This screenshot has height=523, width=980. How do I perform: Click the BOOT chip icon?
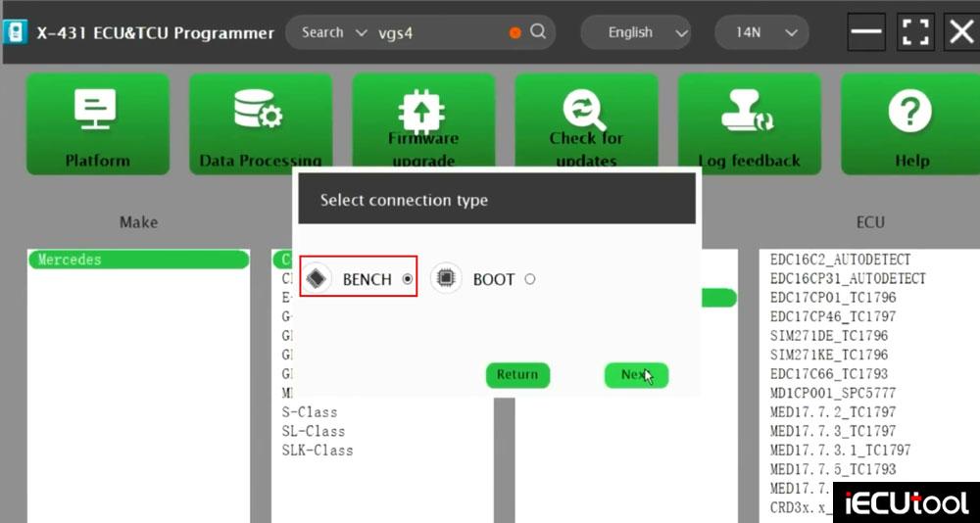tap(446, 279)
